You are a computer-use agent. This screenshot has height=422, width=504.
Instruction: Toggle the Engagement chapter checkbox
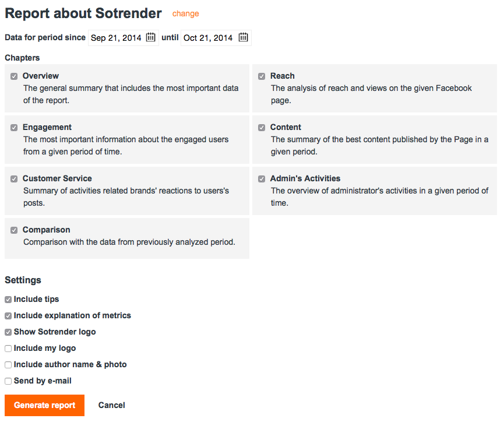tap(14, 128)
